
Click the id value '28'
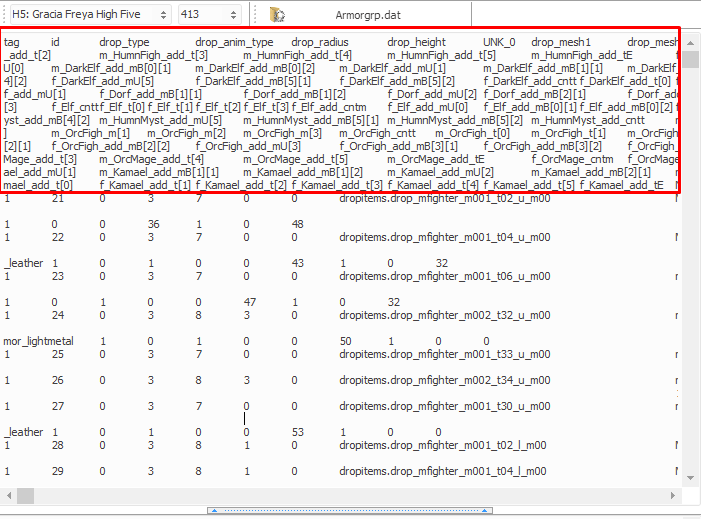tap(58, 445)
